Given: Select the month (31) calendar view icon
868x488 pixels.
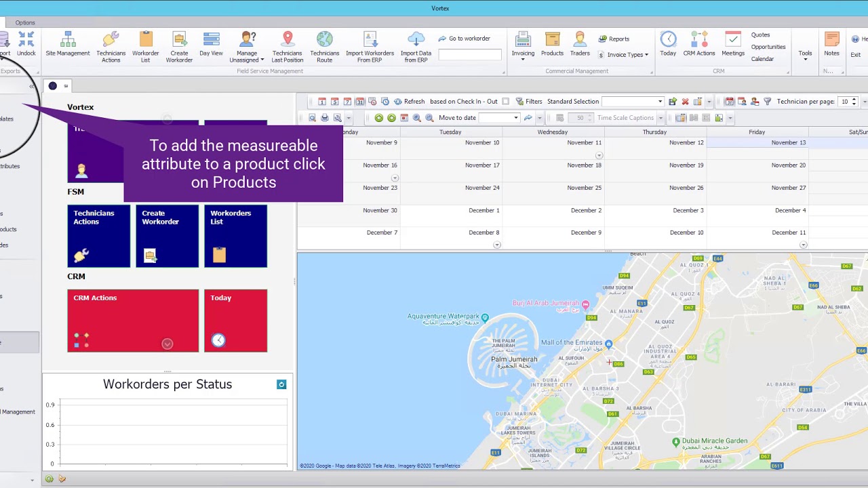Looking at the screenshot, I should point(360,102).
